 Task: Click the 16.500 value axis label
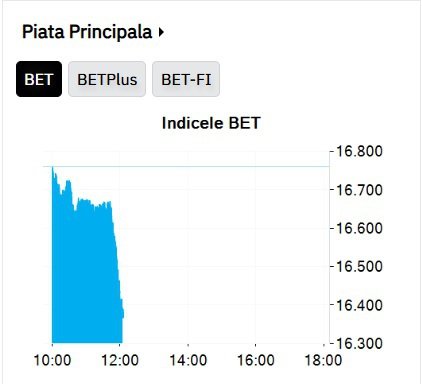click(359, 266)
